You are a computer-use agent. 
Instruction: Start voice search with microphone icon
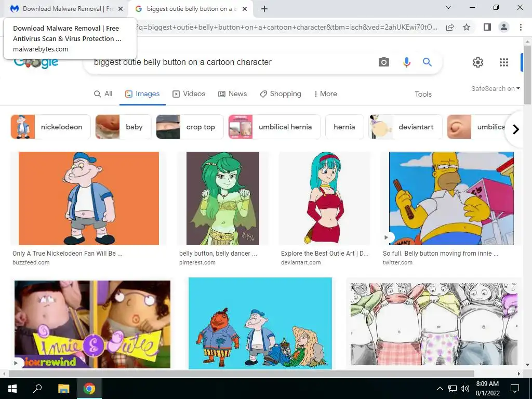coord(406,62)
